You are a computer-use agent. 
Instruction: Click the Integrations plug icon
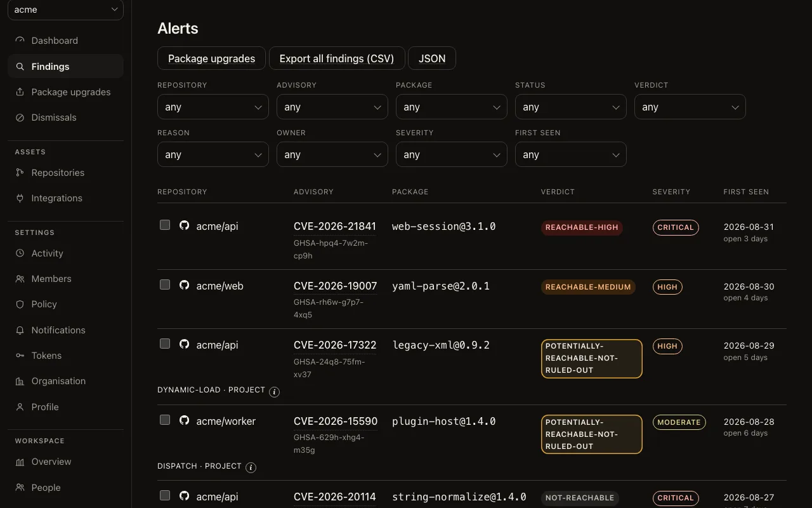pos(20,198)
